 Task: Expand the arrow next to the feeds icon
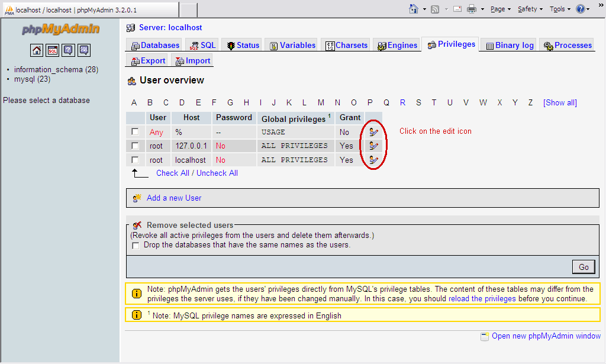point(446,9)
